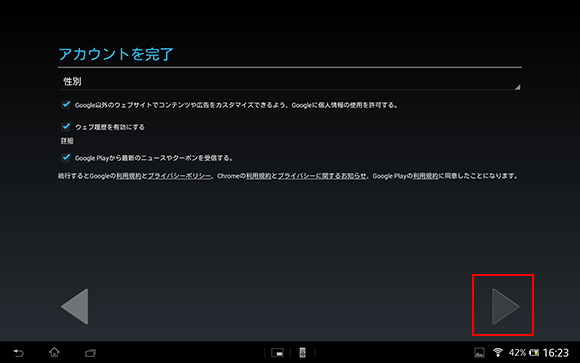This screenshot has height=363, width=580.
Task: Tap the 16:23 clock
Action: [556, 353]
